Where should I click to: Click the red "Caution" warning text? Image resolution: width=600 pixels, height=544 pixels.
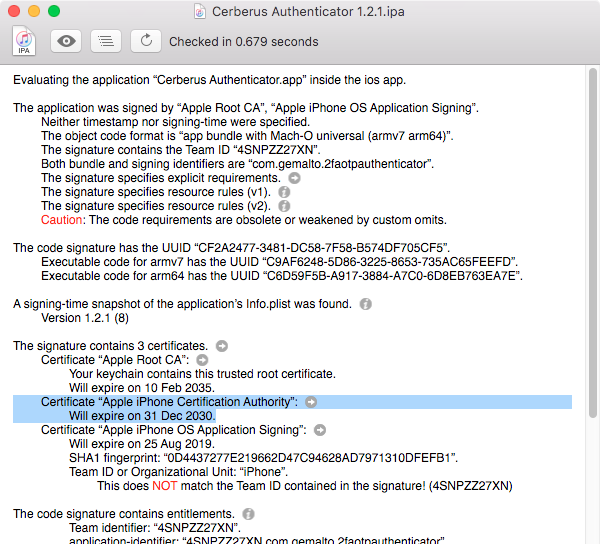(62, 220)
